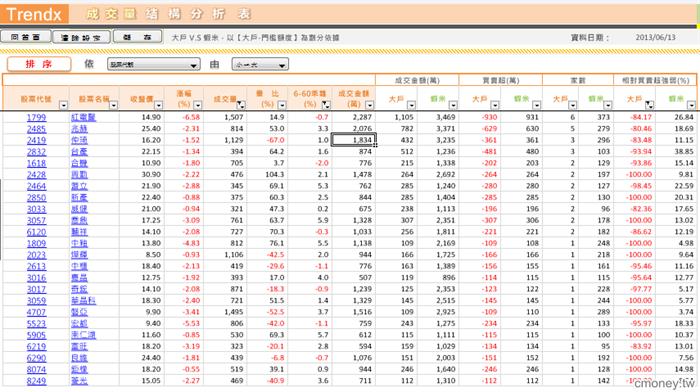Select the 2013/06/13 data date value
Image resolution: width=700 pixels, height=392 pixels.
pyautogui.click(x=655, y=38)
